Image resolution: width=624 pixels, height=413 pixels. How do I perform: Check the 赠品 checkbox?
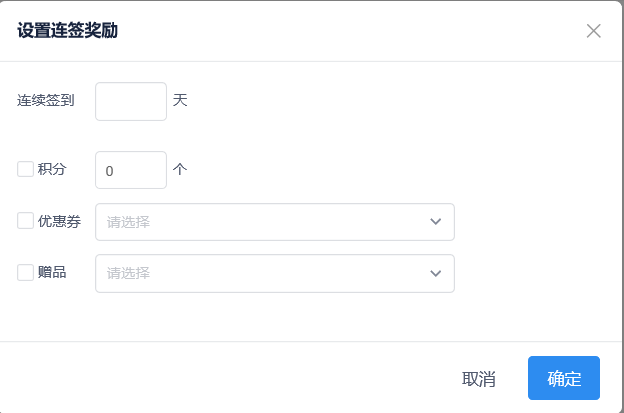click(x=26, y=272)
